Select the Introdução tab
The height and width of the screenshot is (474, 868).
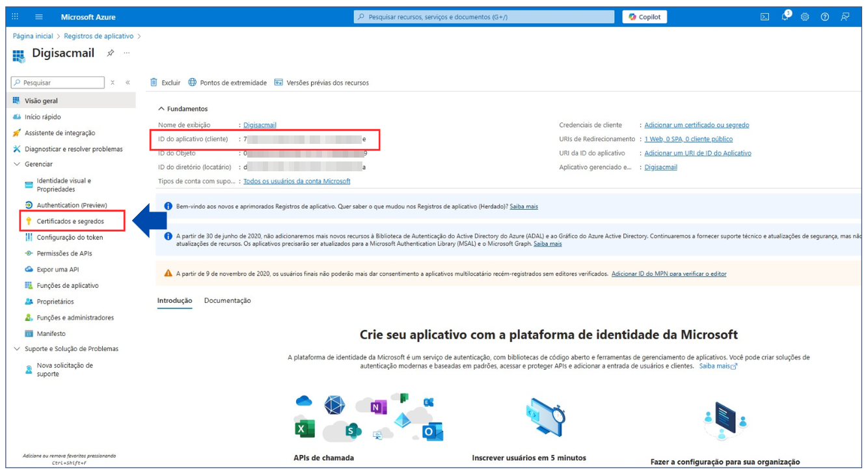(174, 301)
